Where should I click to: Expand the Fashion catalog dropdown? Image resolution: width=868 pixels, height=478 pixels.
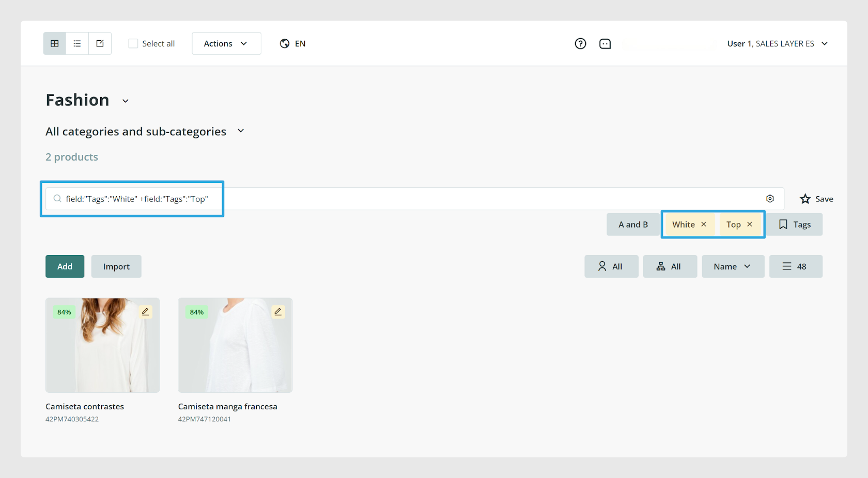tap(126, 101)
